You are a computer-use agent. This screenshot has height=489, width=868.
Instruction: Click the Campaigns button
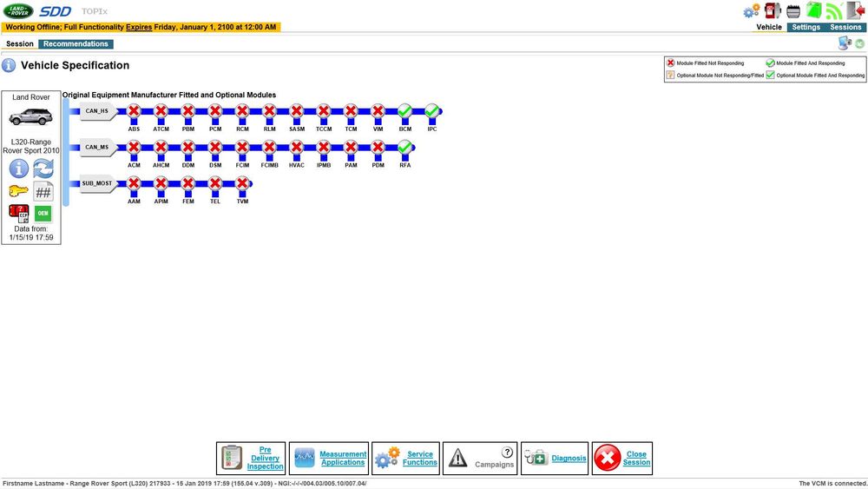tap(480, 458)
